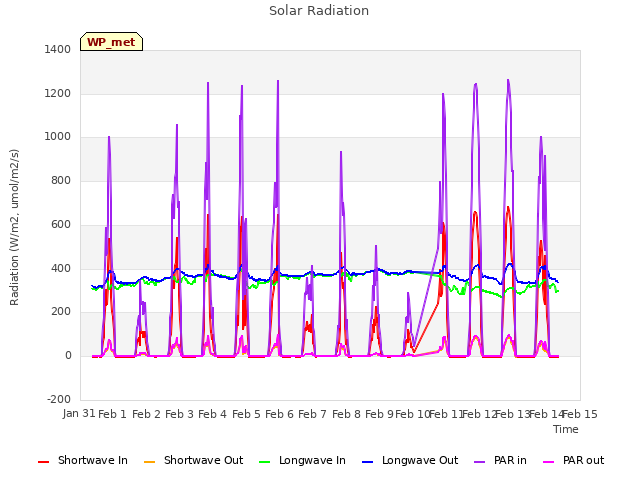Click the Feb 2 x-axis tick label
The width and height of the screenshot is (640, 480).
point(146,414)
